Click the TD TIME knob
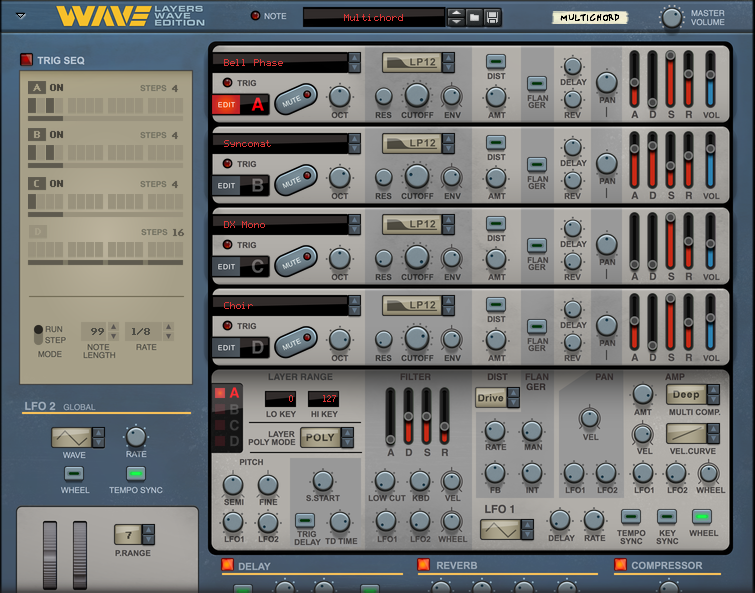755x593 pixels. coord(340,522)
